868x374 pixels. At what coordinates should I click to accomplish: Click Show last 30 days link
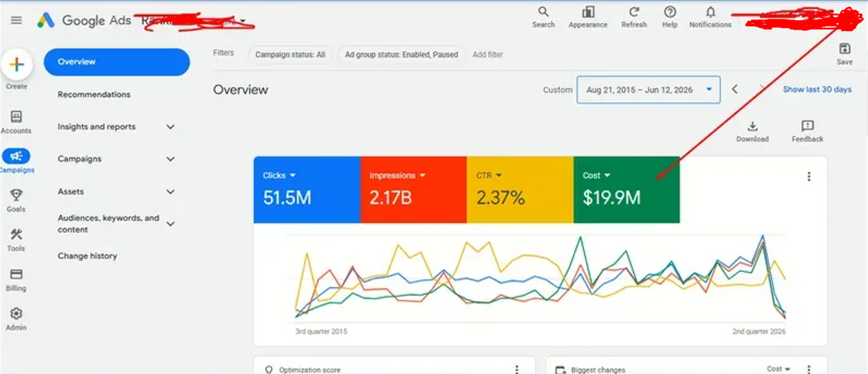click(x=817, y=90)
